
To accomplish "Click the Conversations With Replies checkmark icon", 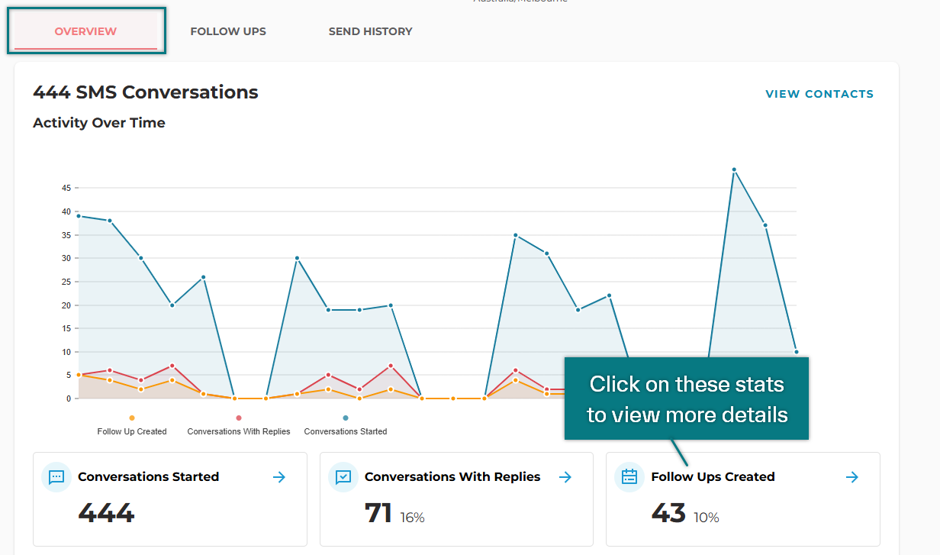I will pos(343,477).
